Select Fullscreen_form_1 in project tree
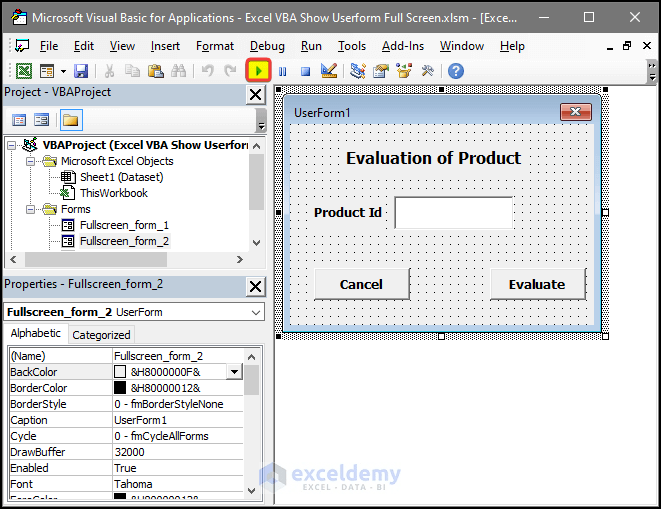The image size is (661, 509). 124,225
